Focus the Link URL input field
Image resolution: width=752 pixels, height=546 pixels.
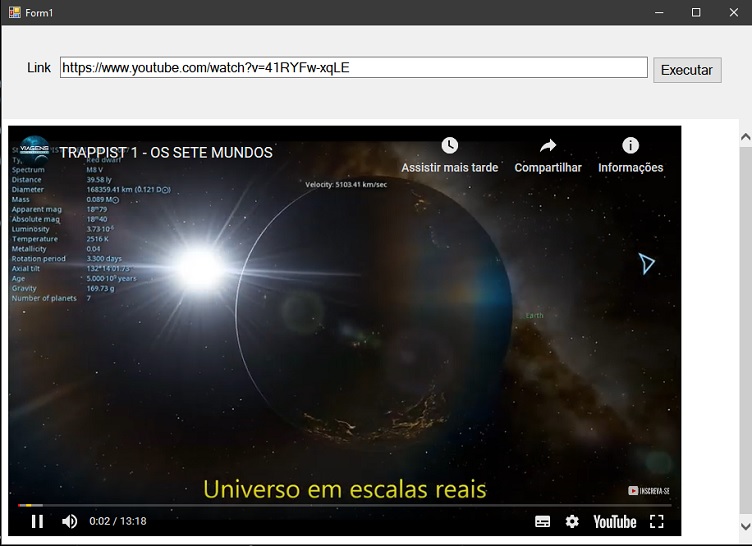tap(354, 68)
